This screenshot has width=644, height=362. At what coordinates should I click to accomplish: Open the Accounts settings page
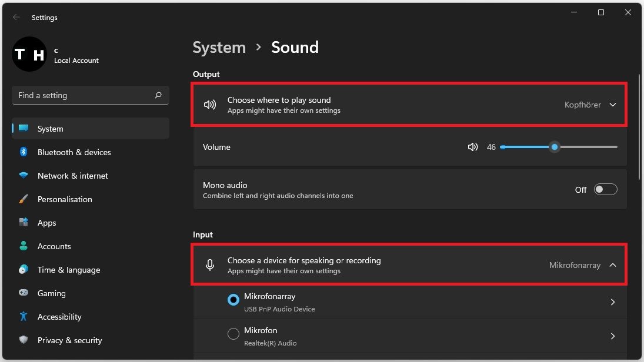pos(54,246)
